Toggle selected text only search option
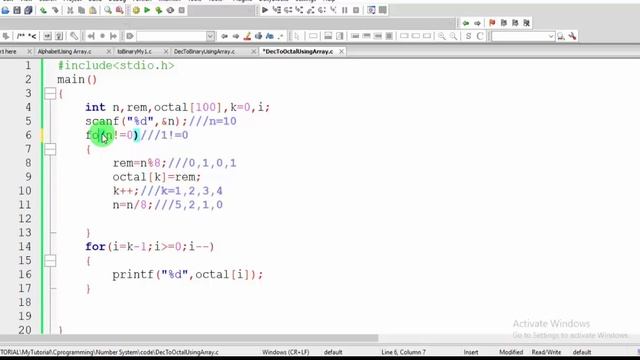 258,36
